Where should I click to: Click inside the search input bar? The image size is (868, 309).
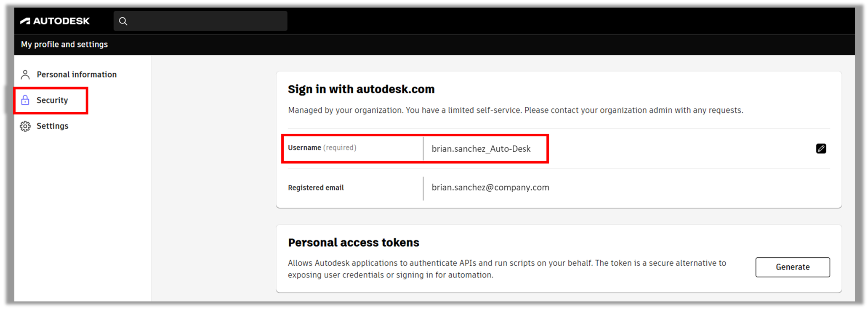coord(202,21)
